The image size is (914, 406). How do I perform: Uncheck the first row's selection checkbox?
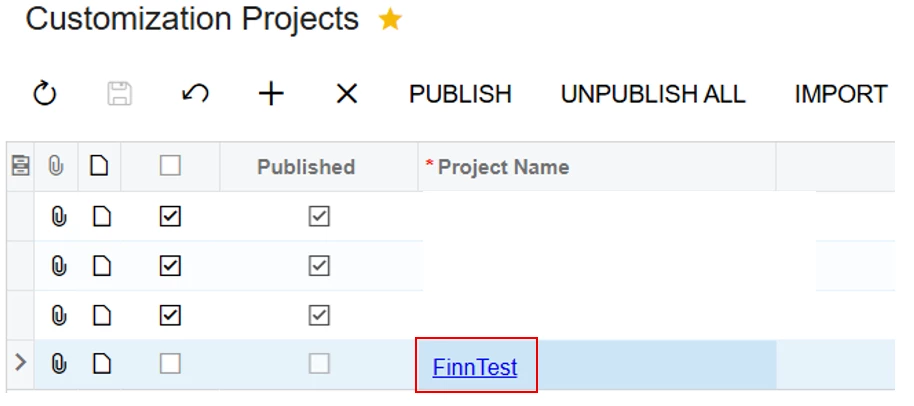(x=170, y=216)
